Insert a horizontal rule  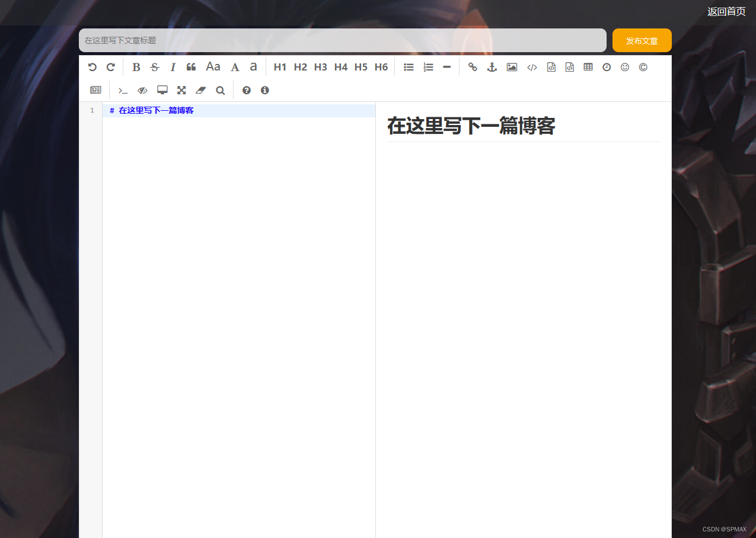pos(447,67)
